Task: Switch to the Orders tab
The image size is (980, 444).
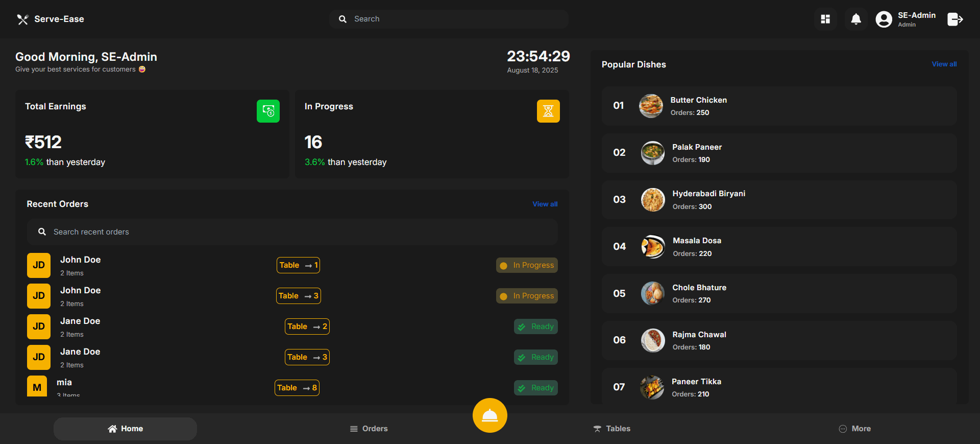Action: 369,429
